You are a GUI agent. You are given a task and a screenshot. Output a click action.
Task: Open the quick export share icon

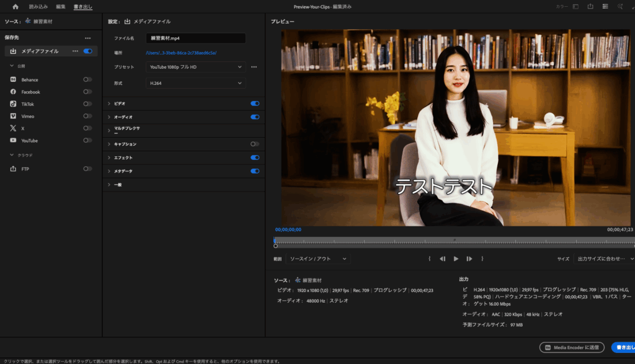coord(590,7)
